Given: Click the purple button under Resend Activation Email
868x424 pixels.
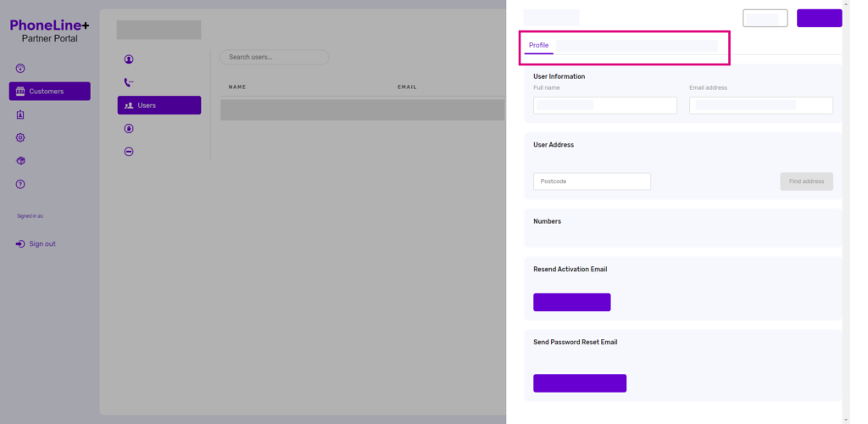Looking at the screenshot, I should 571,303.
